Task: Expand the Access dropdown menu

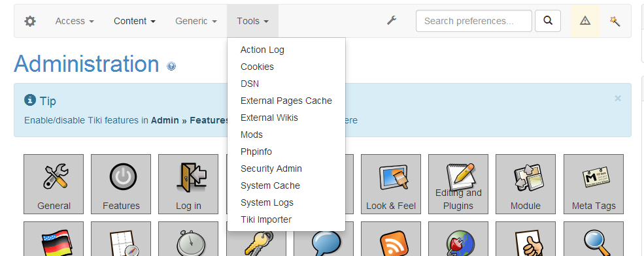Action: pos(75,21)
